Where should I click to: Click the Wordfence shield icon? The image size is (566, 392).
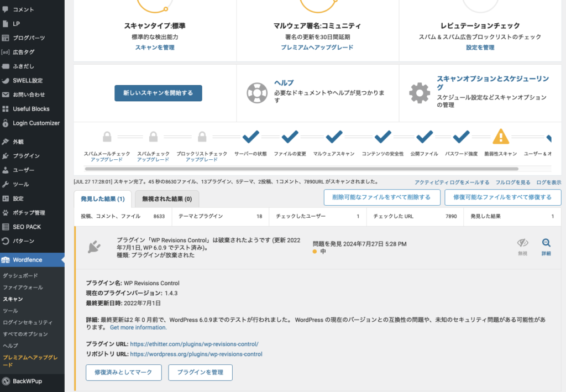(6, 260)
